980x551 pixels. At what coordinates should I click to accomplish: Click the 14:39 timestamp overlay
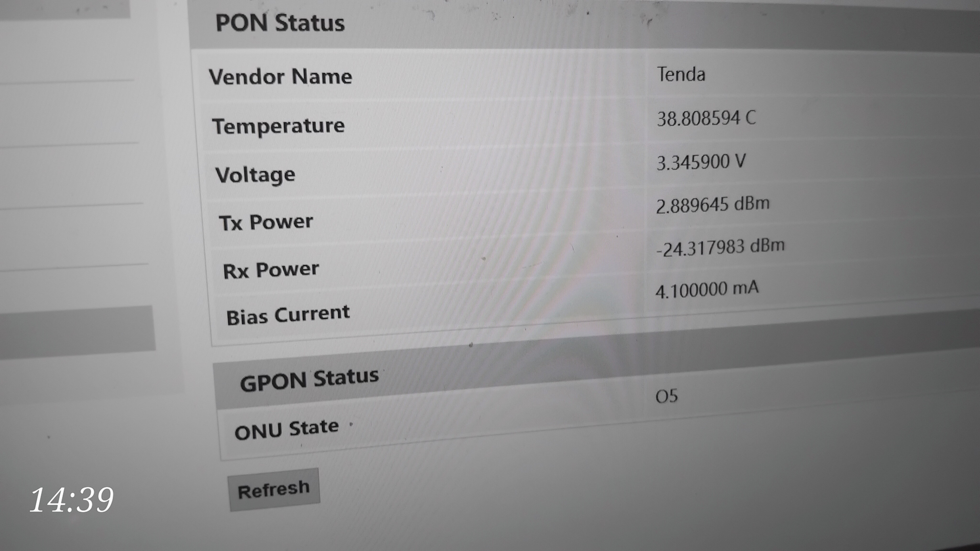click(x=72, y=499)
